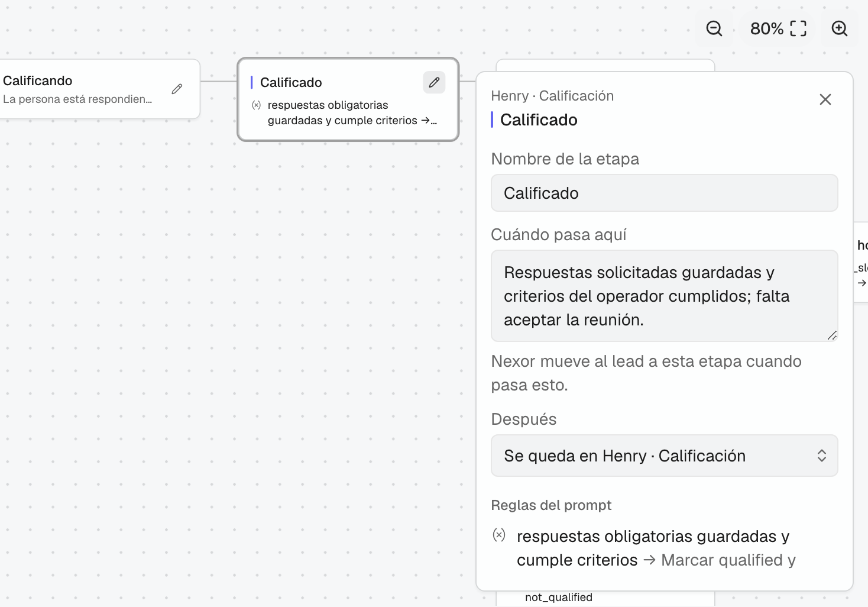
Task: Click the prompt rule text in the panel
Action: (x=656, y=548)
